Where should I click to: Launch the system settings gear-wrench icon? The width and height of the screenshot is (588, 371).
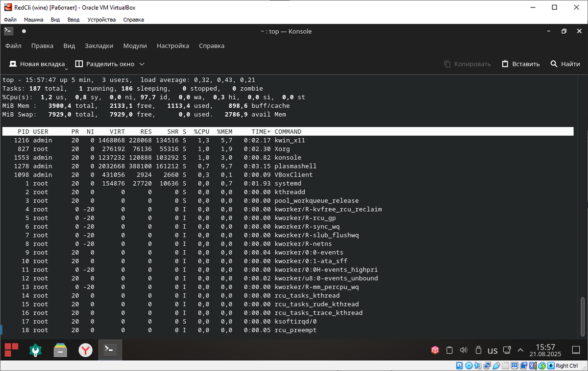pos(35,350)
